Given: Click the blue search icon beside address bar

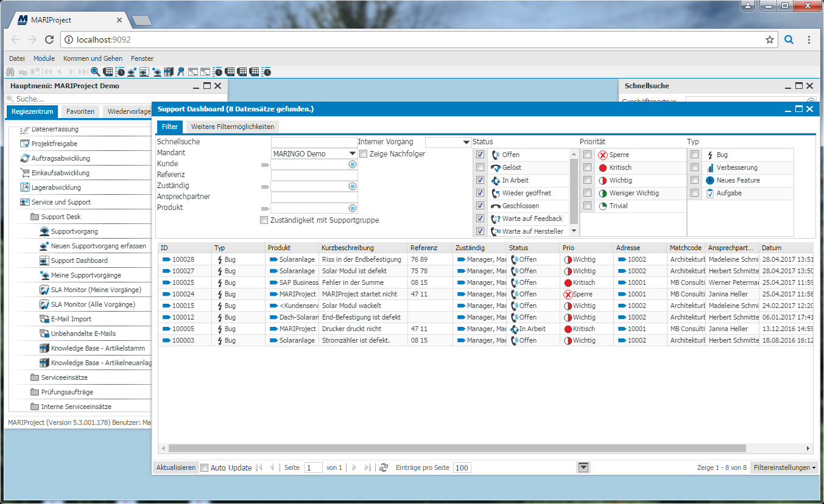Looking at the screenshot, I should pyautogui.click(x=789, y=40).
